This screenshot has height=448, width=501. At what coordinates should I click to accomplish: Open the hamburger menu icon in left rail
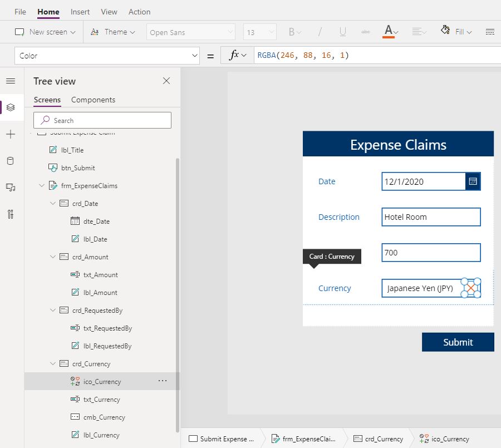[x=11, y=81]
